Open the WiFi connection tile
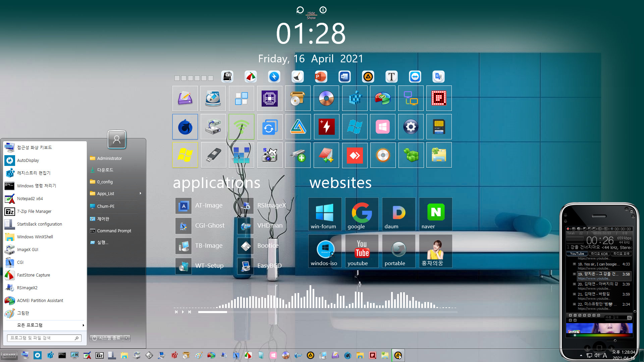644x362 pixels. click(241, 127)
